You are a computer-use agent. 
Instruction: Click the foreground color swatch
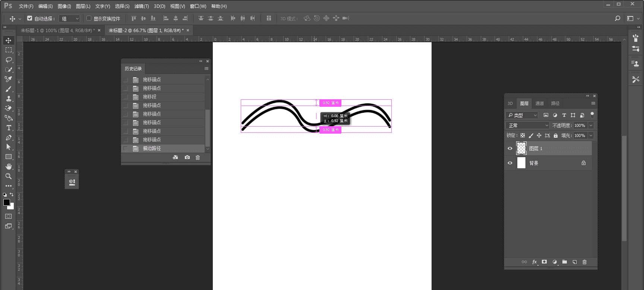point(6,202)
